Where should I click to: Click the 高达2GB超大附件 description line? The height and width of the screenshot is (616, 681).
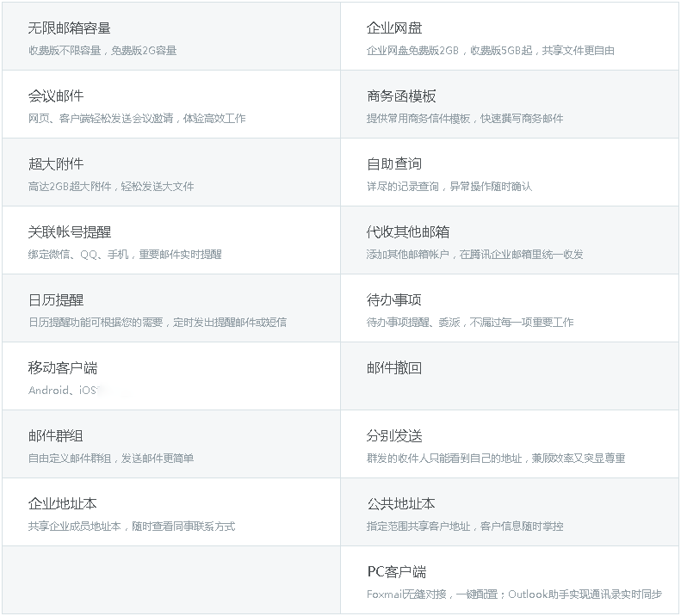(111, 187)
